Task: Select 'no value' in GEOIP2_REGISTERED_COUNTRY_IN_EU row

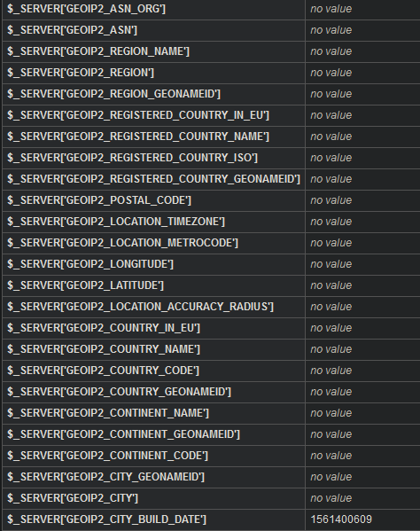Action: [x=331, y=115]
